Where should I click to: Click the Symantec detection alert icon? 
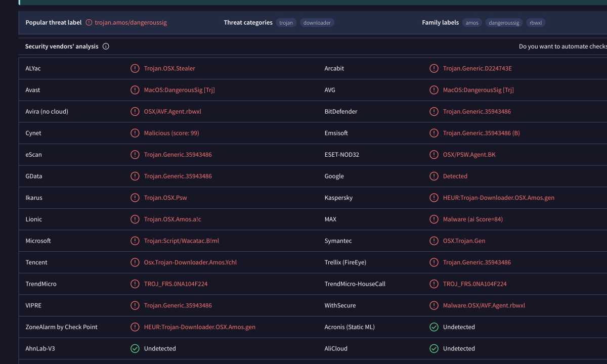coord(434,241)
